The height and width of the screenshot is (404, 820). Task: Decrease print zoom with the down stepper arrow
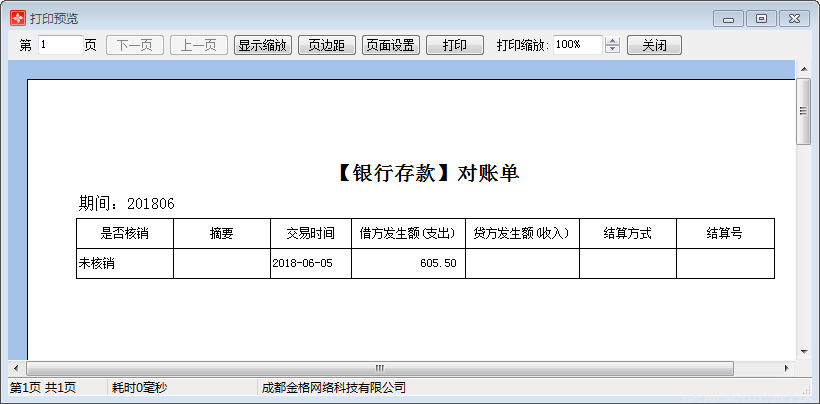point(613,50)
